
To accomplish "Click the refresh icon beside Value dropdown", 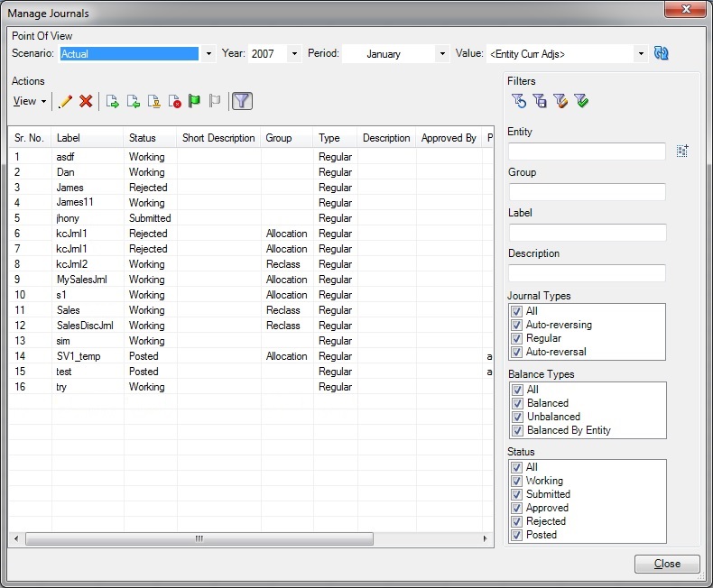I will (x=662, y=54).
